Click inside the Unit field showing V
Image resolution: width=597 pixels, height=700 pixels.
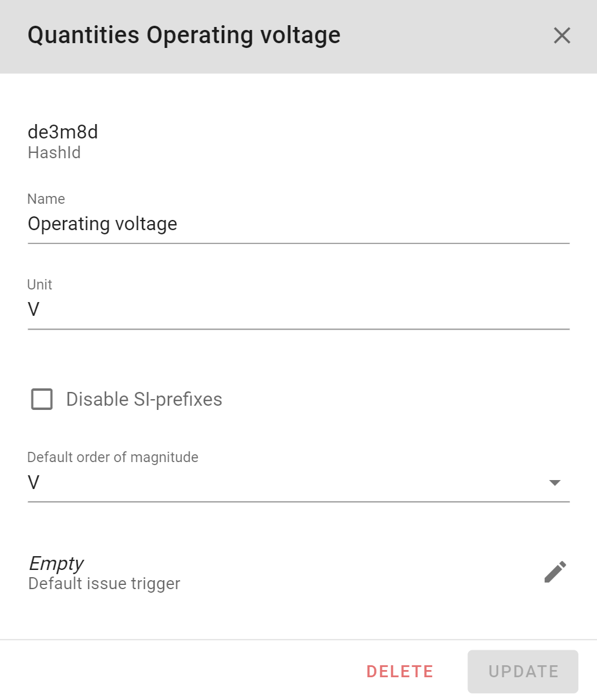pyautogui.click(x=300, y=309)
